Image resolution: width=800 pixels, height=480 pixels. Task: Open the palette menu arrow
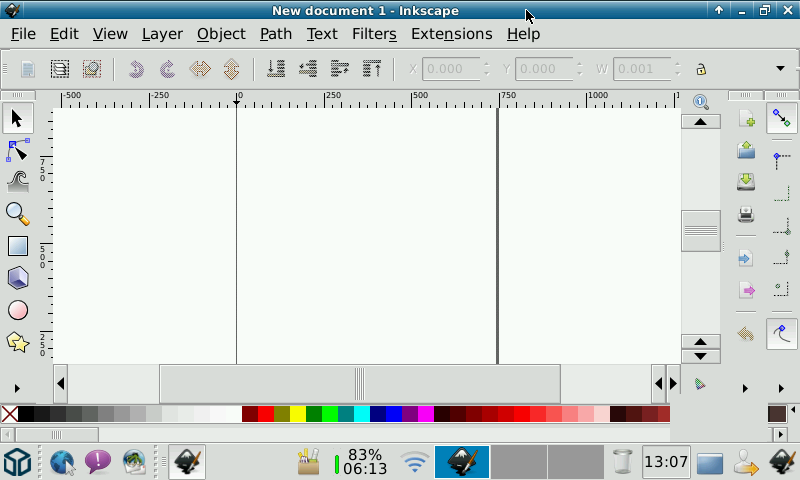point(793,409)
